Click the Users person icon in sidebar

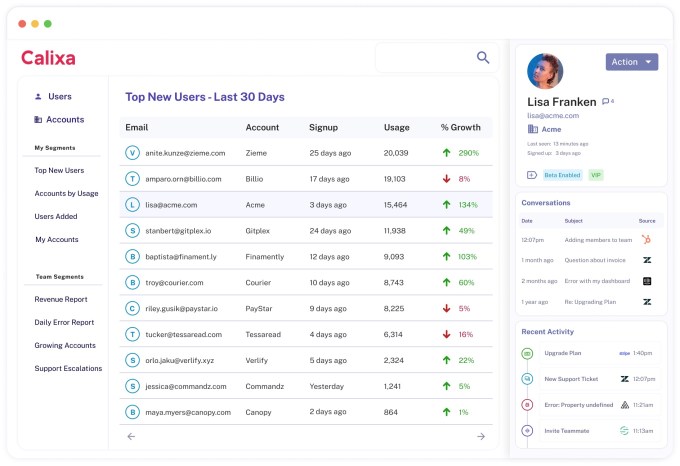[x=38, y=96]
